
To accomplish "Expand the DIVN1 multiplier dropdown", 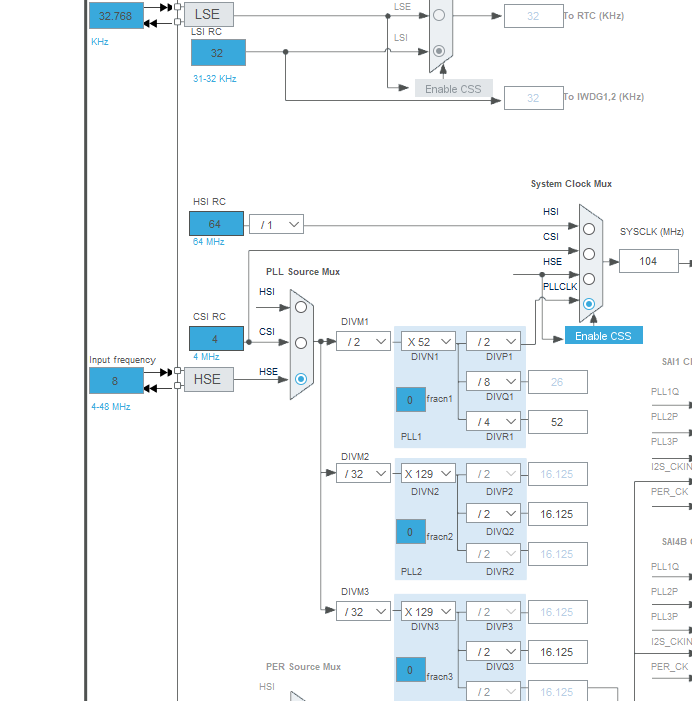I will (x=429, y=342).
